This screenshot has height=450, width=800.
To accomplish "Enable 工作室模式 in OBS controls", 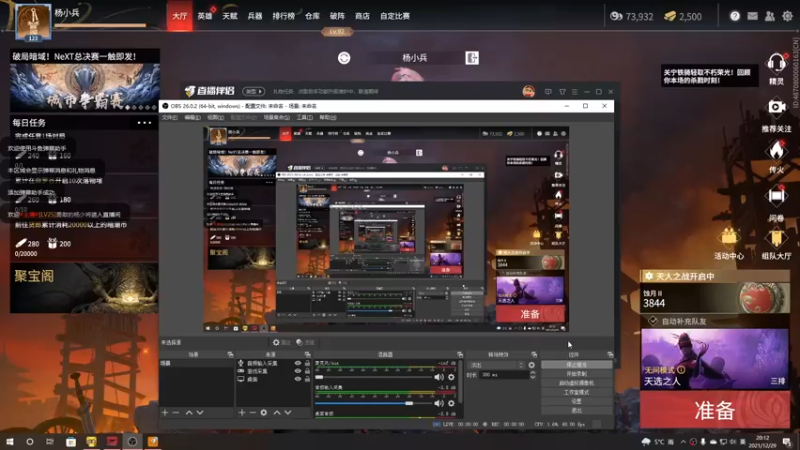I will pyautogui.click(x=577, y=392).
